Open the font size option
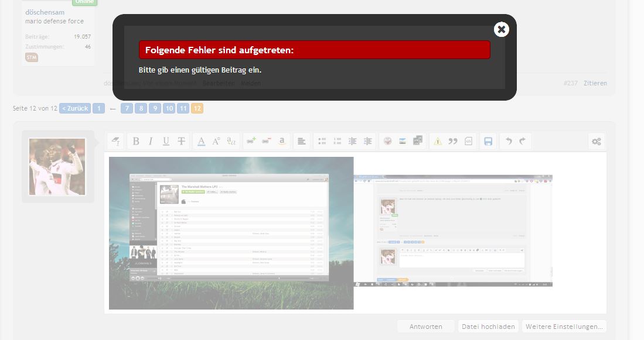This screenshot has height=340, width=644. pyautogui.click(x=216, y=141)
